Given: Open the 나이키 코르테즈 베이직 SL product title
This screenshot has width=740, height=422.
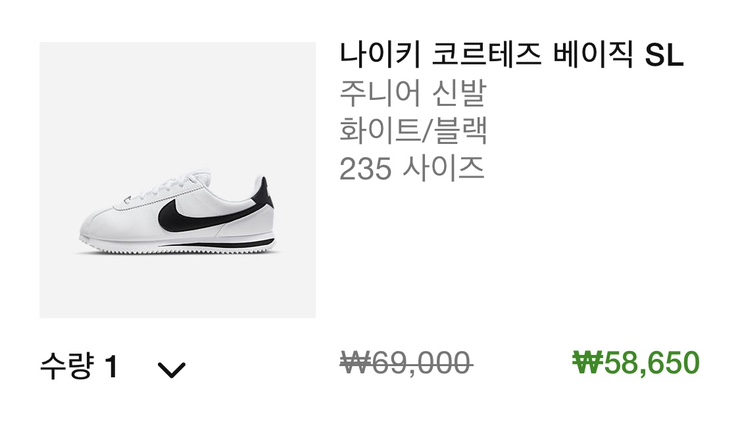Looking at the screenshot, I should point(510,56).
